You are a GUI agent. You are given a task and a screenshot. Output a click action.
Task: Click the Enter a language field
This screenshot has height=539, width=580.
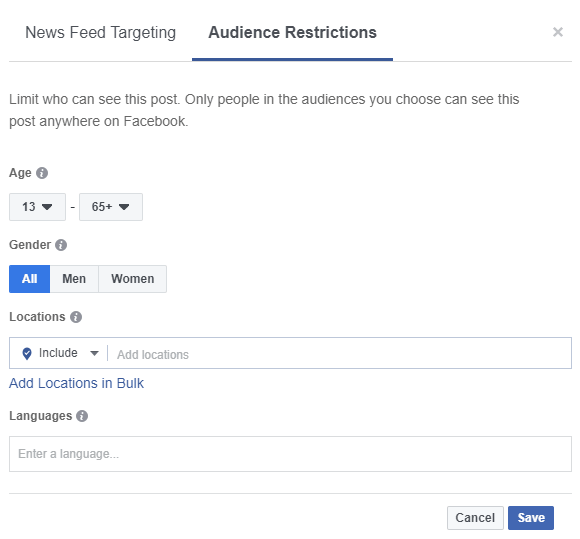[290, 454]
